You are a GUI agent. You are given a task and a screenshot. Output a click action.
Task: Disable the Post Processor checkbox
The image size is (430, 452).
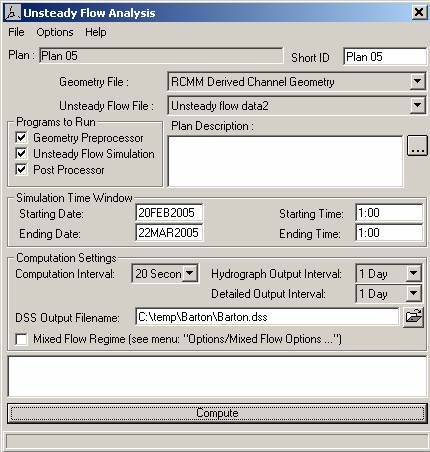(21, 169)
